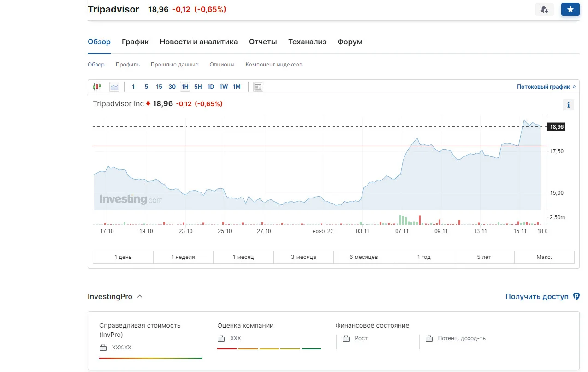Open the Профиль sub-tab
Image resolution: width=588 pixels, height=372 pixels.
pyautogui.click(x=128, y=65)
